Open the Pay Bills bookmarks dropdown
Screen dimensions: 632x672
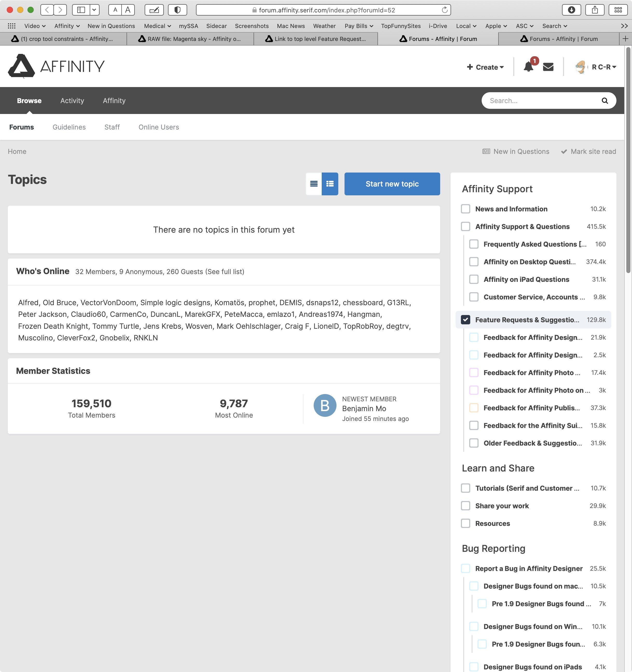point(359,26)
